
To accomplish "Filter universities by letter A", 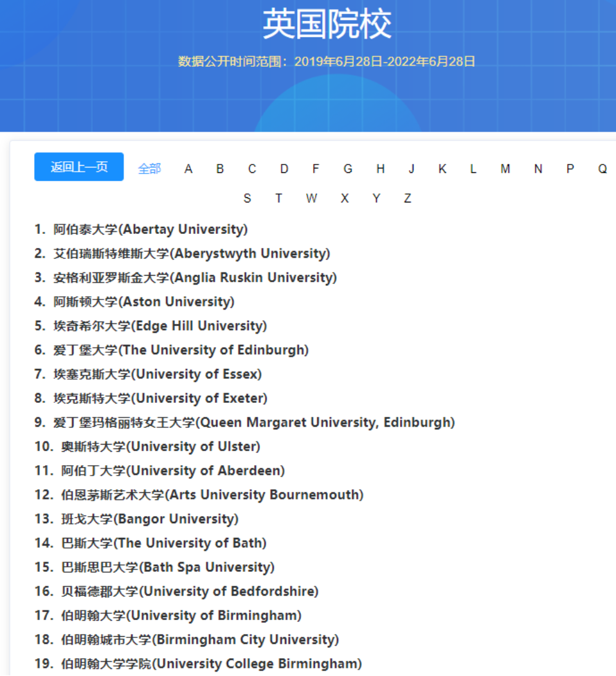I will [188, 169].
